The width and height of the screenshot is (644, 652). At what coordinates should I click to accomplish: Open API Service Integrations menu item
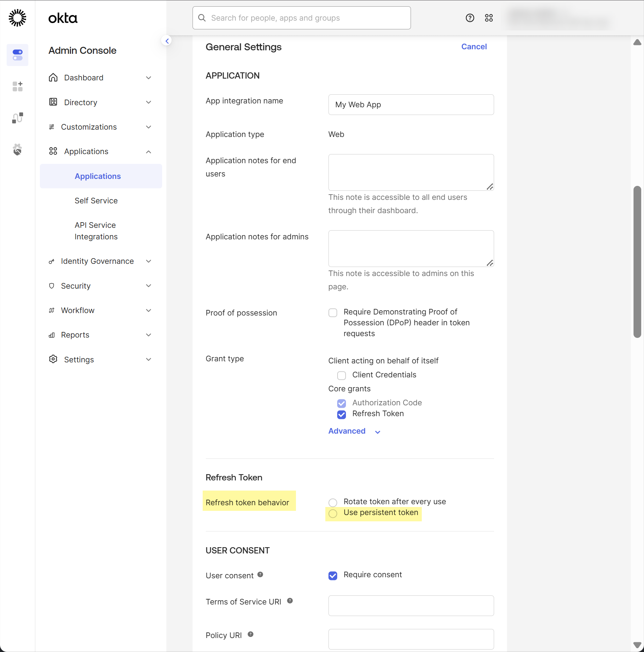(x=96, y=231)
